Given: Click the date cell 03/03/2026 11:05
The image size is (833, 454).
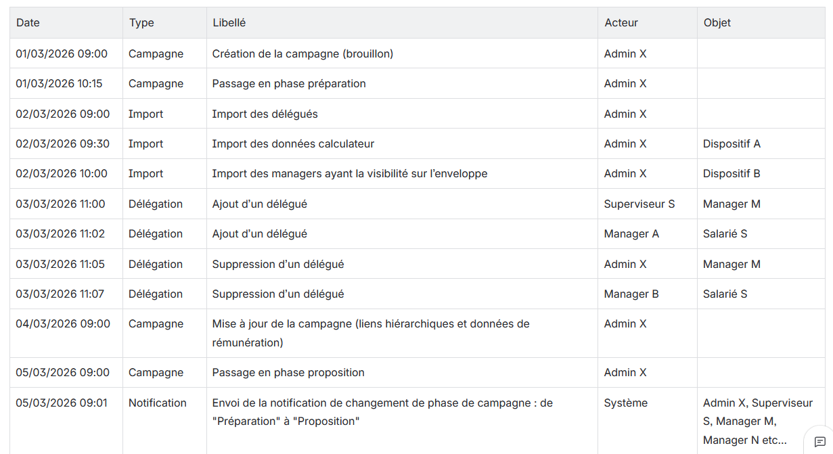Looking at the screenshot, I should (60, 264).
